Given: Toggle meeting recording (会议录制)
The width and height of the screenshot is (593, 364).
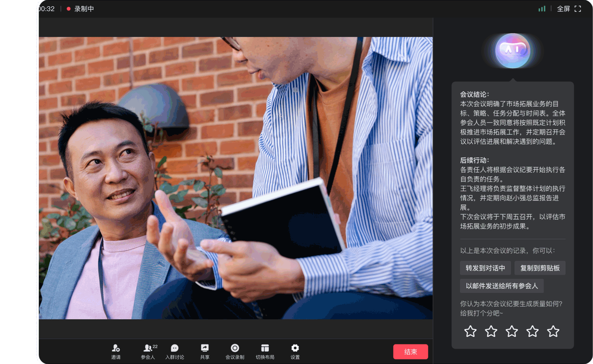Looking at the screenshot, I should (x=235, y=351).
